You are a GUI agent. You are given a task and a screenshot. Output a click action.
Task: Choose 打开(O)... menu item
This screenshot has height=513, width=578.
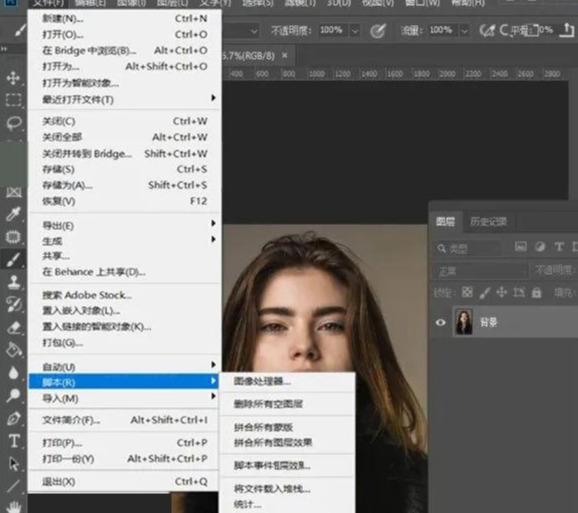(125, 34)
